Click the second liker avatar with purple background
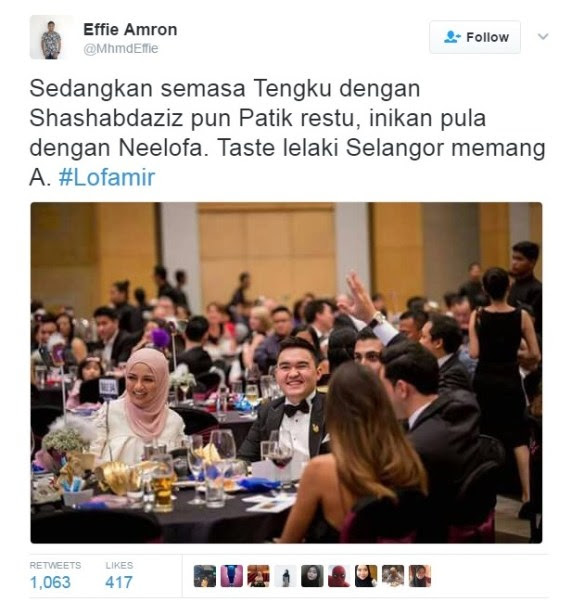The height and width of the screenshot is (602, 584). point(232,576)
